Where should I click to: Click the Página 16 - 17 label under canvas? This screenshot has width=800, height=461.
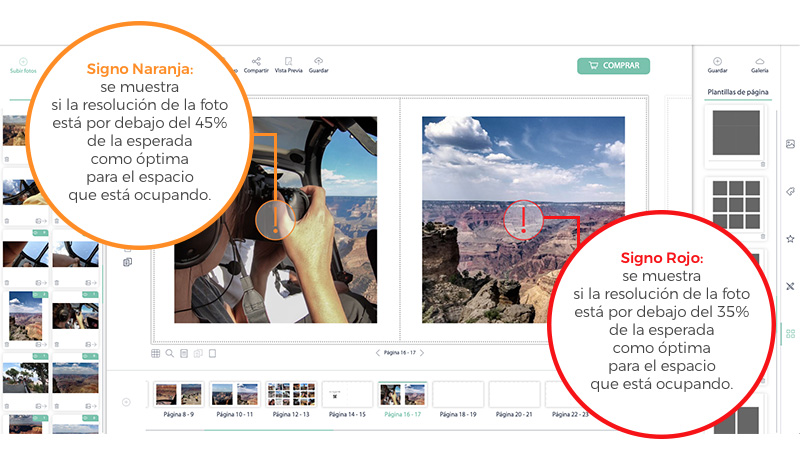(x=399, y=353)
